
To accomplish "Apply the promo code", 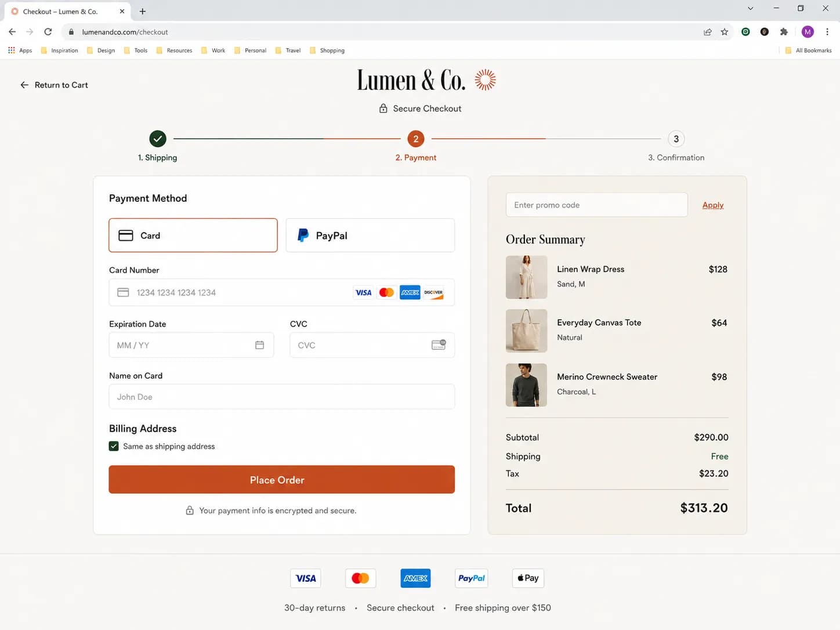I will (713, 205).
